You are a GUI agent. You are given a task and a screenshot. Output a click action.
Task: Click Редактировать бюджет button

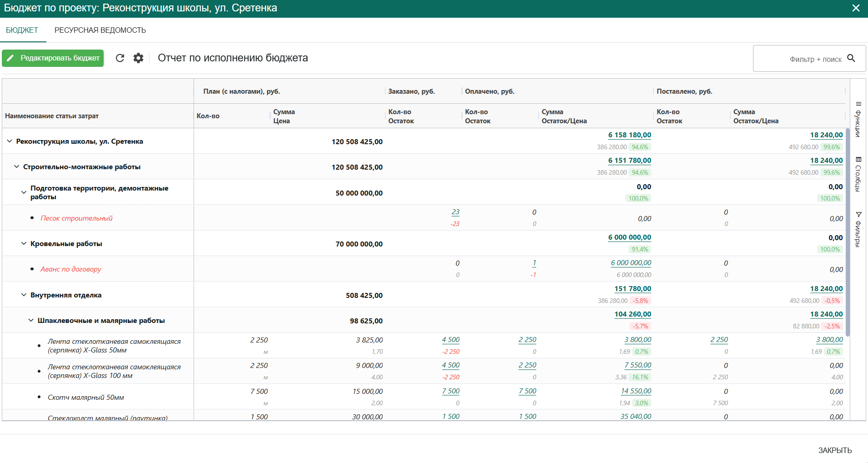[53, 58]
